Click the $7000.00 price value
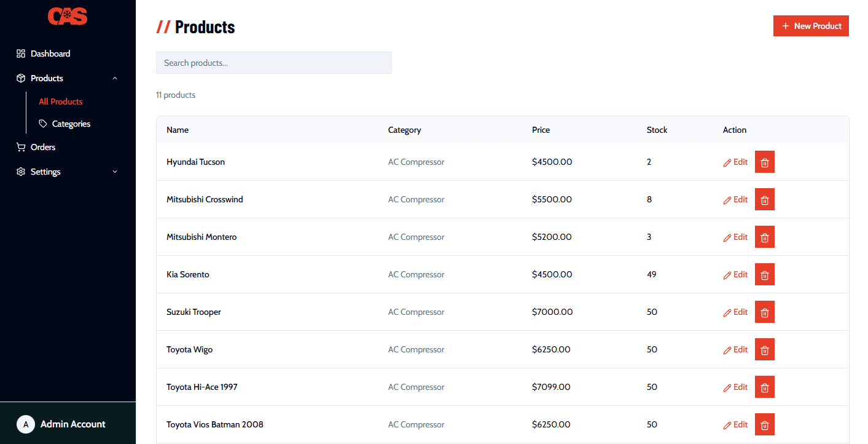The image size is (868, 444). pyautogui.click(x=552, y=312)
